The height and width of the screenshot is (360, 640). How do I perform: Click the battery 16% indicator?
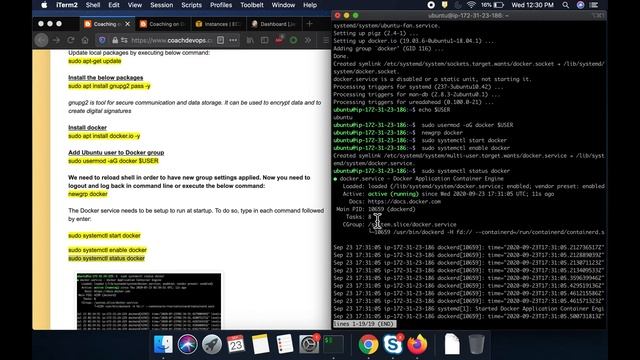[492, 5]
